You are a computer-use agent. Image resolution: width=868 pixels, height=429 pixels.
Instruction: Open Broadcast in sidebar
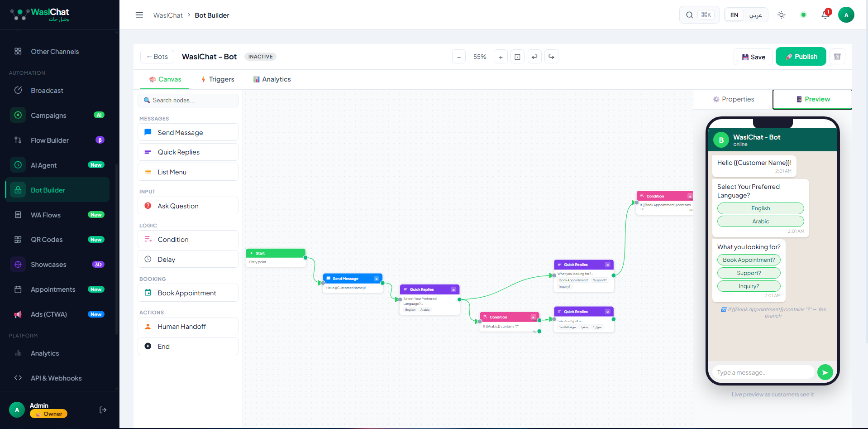pyautogui.click(x=57, y=90)
